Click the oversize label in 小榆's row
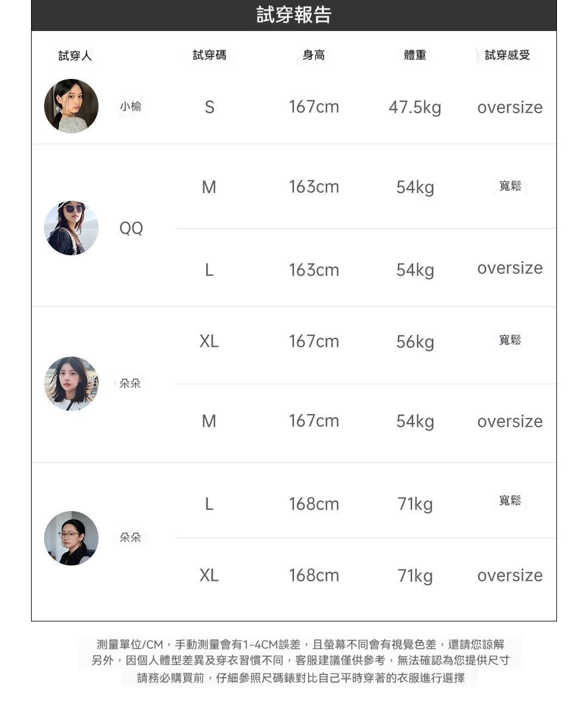The image size is (588, 701). 510,107
